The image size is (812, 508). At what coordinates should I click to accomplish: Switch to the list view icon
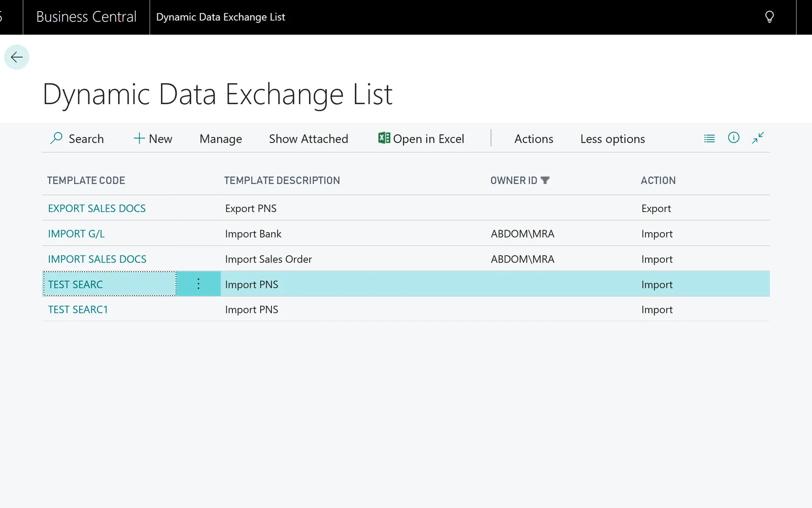pyautogui.click(x=709, y=138)
